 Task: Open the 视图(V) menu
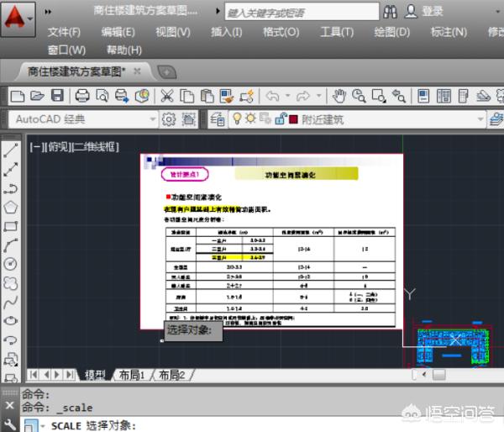(173, 32)
